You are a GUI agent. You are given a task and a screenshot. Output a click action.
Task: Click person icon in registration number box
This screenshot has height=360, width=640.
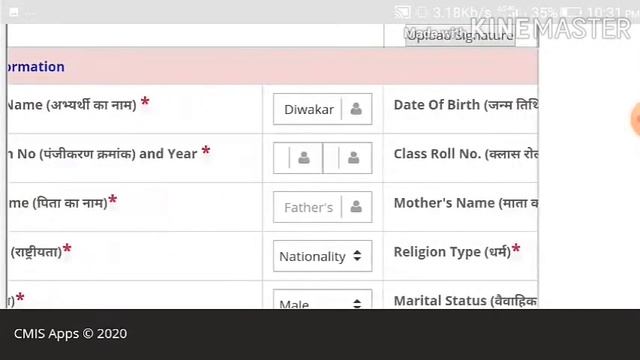tap(304, 158)
